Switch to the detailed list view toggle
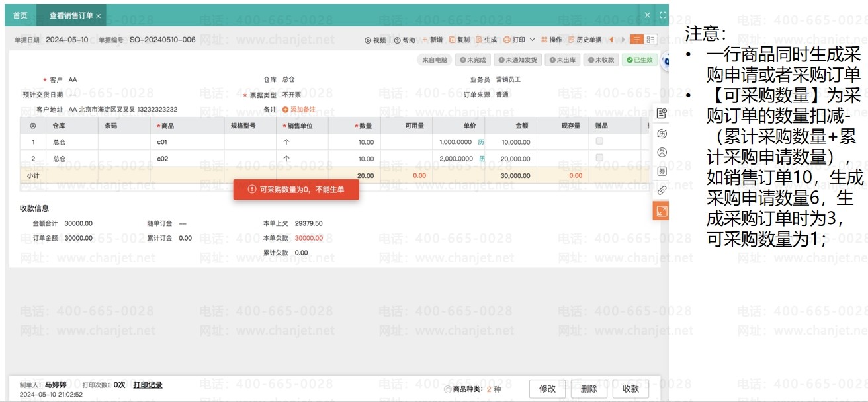The width and height of the screenshot is (868, 402). click(651, 40)
